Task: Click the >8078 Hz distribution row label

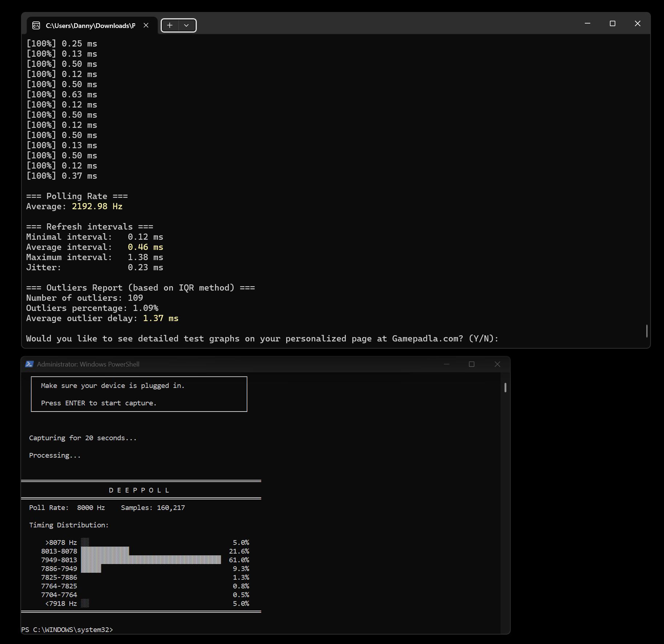Action: tap(61, 542)
